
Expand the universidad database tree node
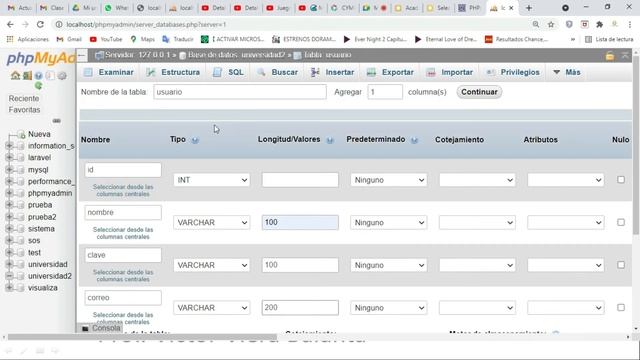(9, 264)
